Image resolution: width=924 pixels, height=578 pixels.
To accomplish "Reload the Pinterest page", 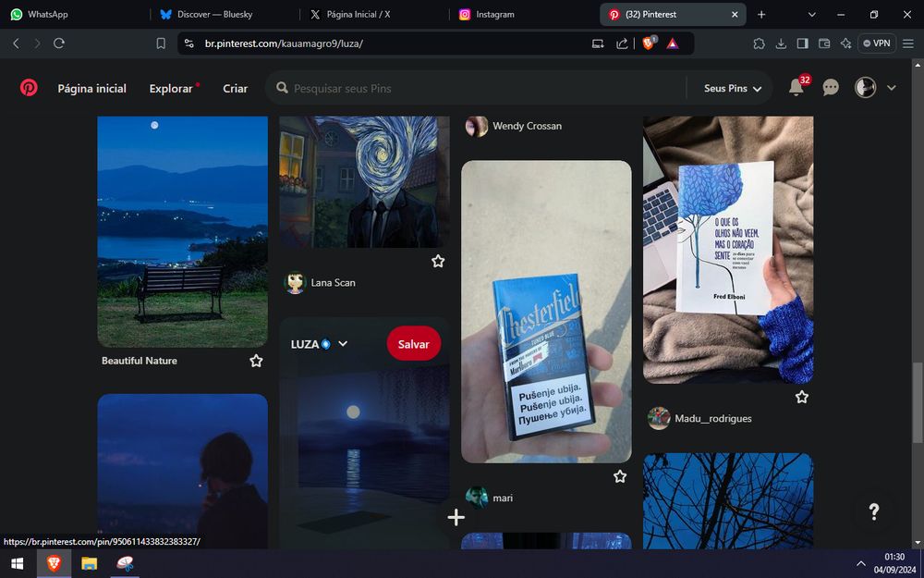I will point(59,43).
